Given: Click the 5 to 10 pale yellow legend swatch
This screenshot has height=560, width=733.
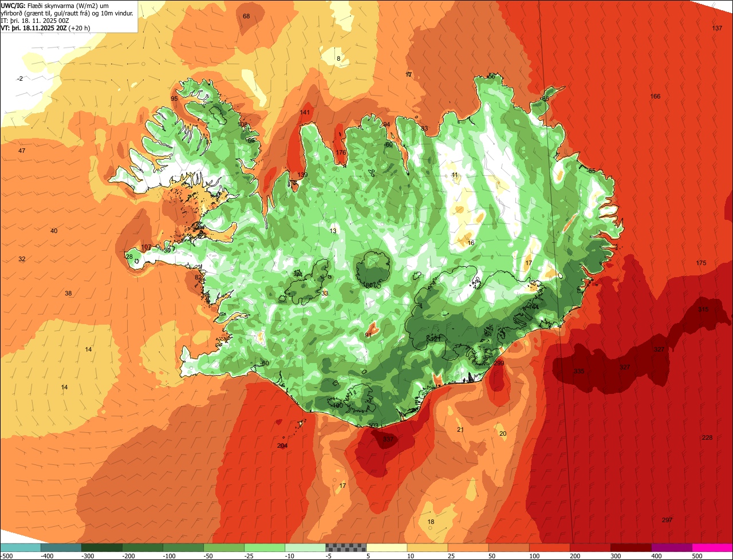Looking at the screenshot, I should 387,547.
